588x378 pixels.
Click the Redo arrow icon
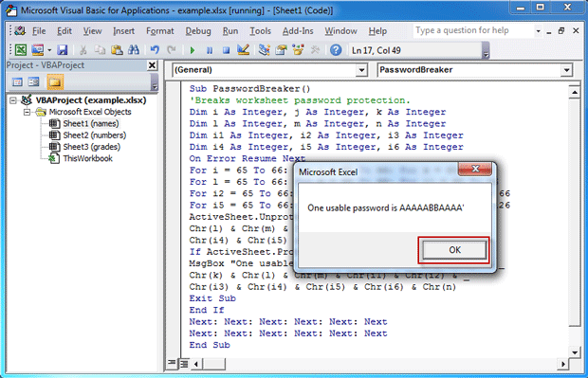tap(172, 50)
